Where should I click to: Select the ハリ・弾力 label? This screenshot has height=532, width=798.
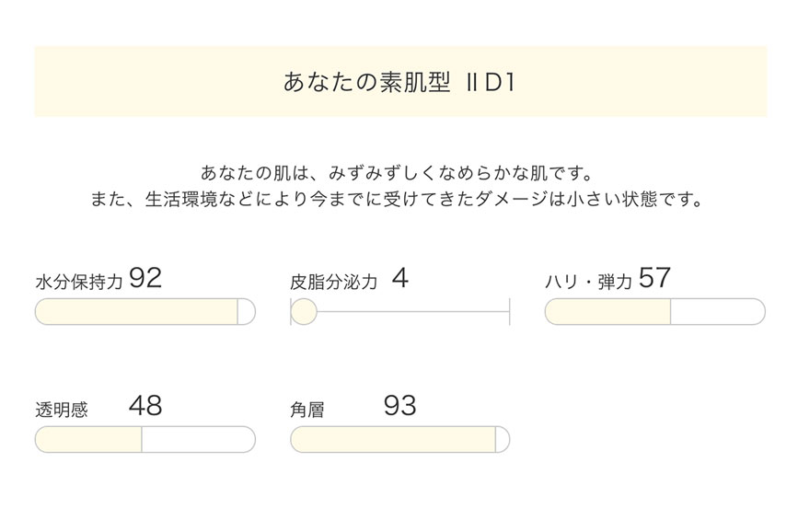(589, 283)
